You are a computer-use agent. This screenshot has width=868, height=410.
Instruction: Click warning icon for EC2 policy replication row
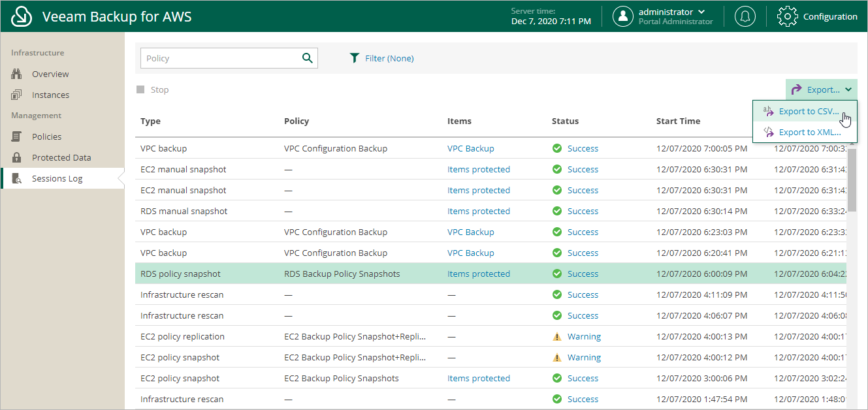point(557,336)
